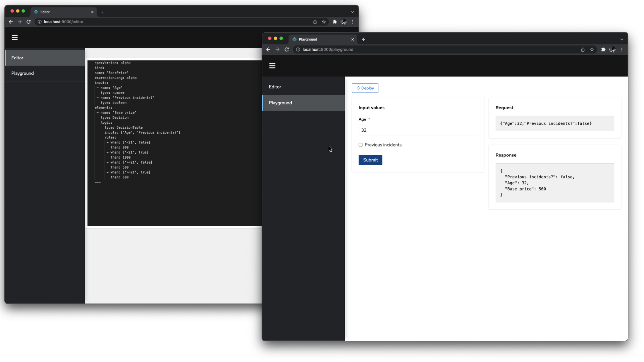This screenshot has height=362, width=644.
Task: Click Share icon in Editor window toolbar
Action: (x=315, y=22)
